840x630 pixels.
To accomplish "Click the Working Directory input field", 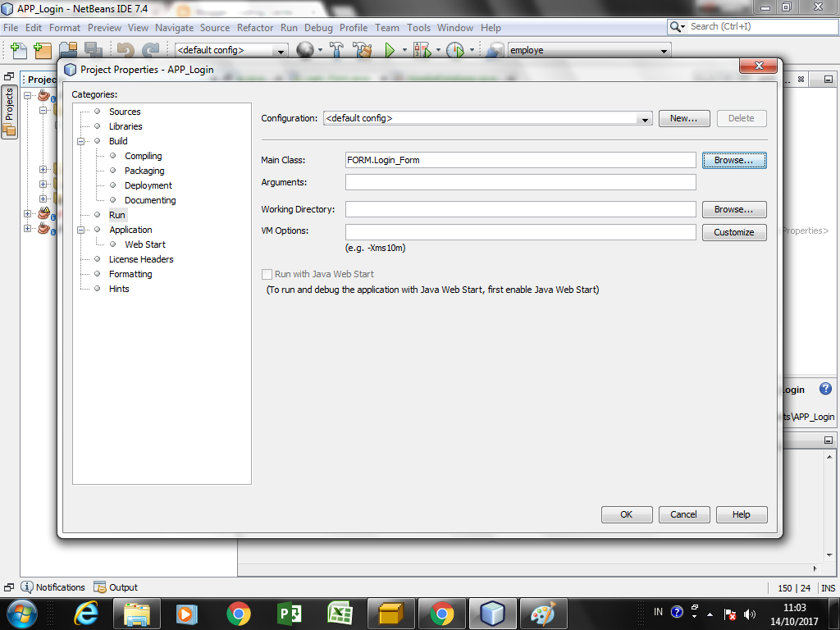I will click(521, 209).
